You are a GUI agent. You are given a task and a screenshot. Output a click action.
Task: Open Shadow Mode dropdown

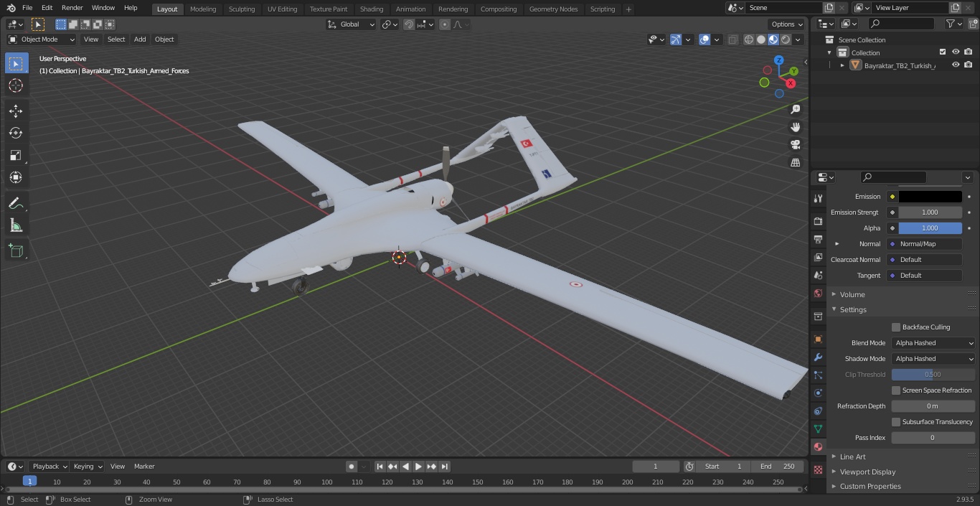(933, 359)
